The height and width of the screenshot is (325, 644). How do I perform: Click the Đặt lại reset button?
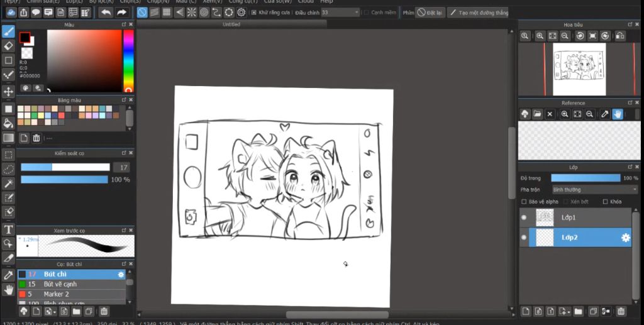430,13
